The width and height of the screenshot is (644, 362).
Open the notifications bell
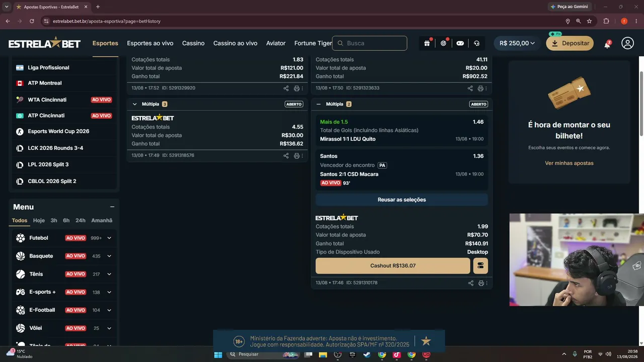(607, 44)
